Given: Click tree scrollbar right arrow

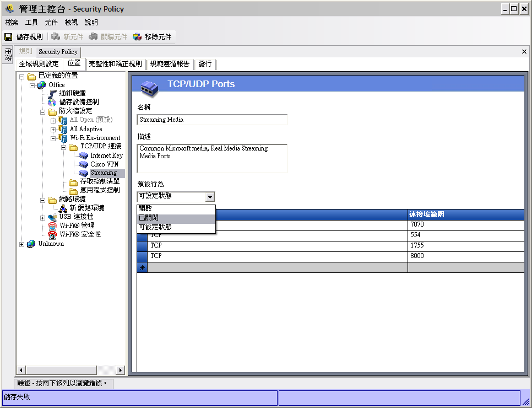Looking at the screenshot, I should [121, 370].
